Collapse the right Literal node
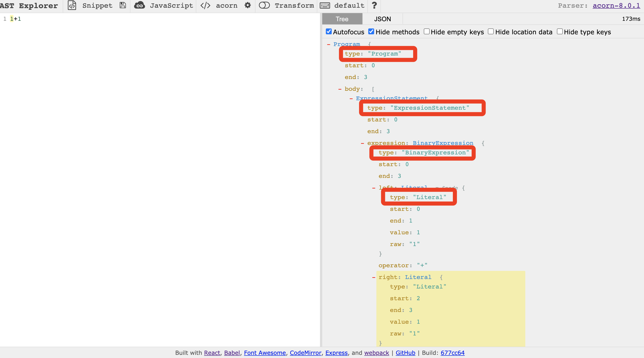 pyautogui.click(x=373, y=277)
